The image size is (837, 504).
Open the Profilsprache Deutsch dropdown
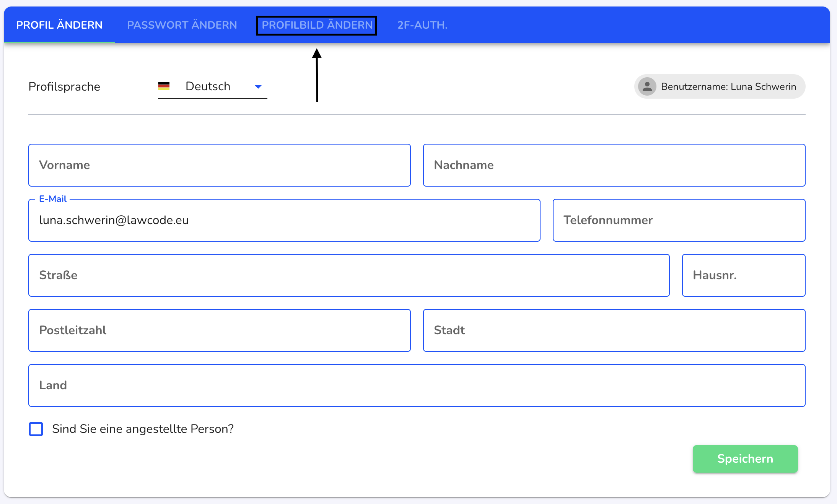click(212, 86)
